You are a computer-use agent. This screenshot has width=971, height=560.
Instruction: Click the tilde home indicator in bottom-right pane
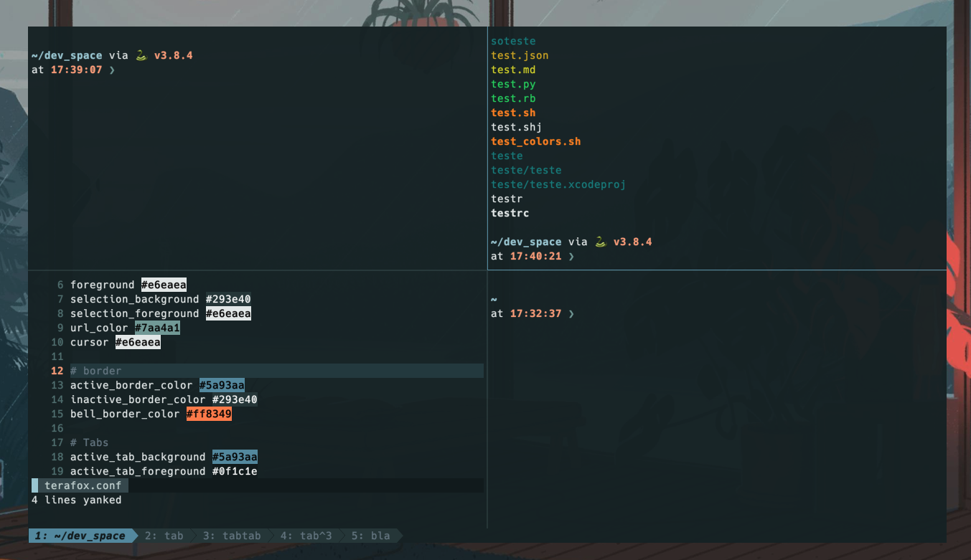click(493, 298)
